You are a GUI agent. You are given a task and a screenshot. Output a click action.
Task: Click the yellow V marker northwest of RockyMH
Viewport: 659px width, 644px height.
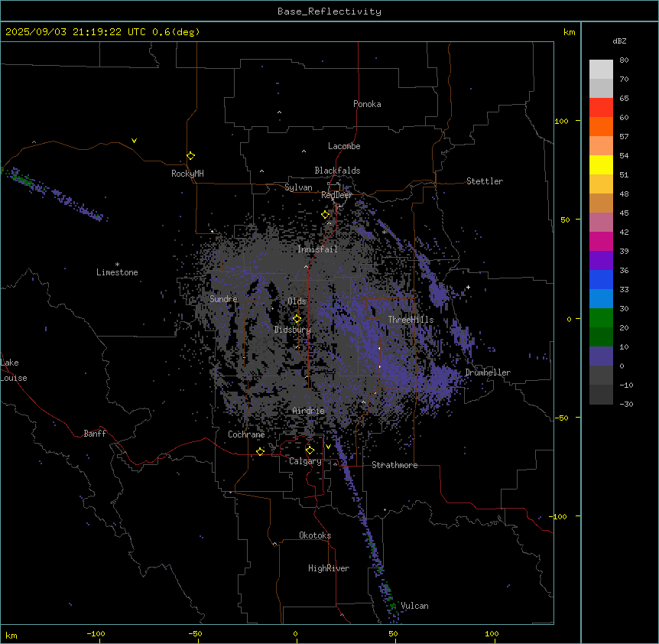[x=134, y=141]
